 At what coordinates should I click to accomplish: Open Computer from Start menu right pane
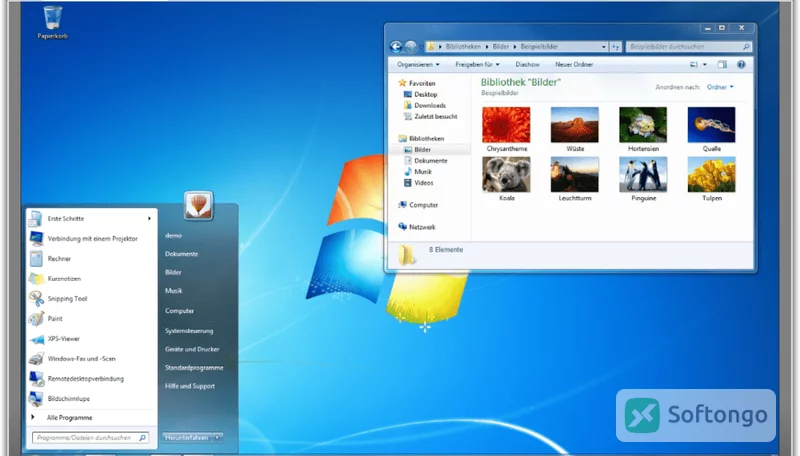[179, 311]
